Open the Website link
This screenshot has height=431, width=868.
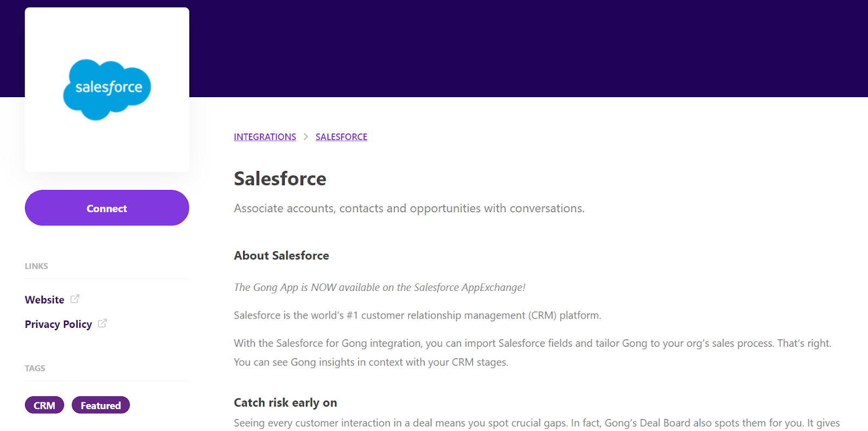point(44,300)
